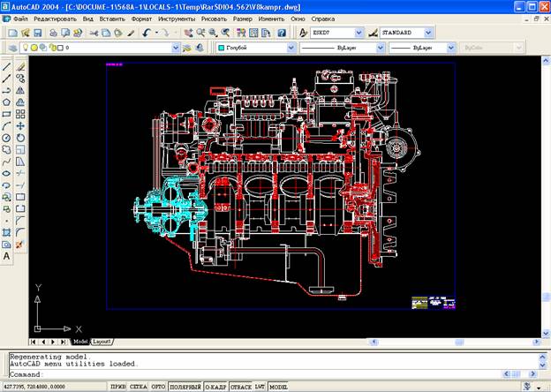Expand the ESKD7 text style dropdown

[x=359, y=33]
